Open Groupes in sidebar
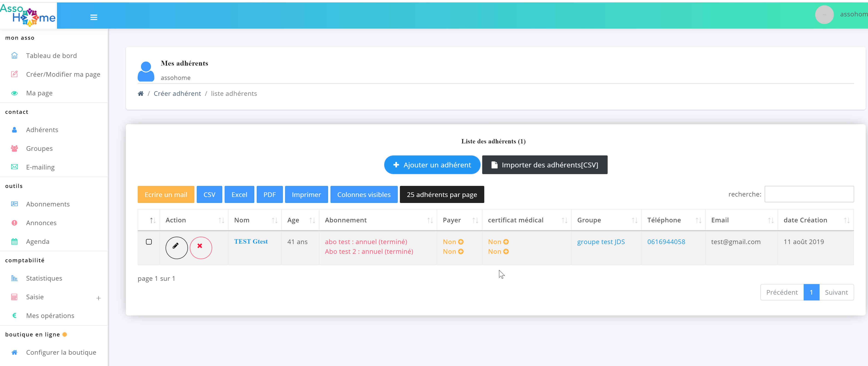868x366 pixels. 39,149
